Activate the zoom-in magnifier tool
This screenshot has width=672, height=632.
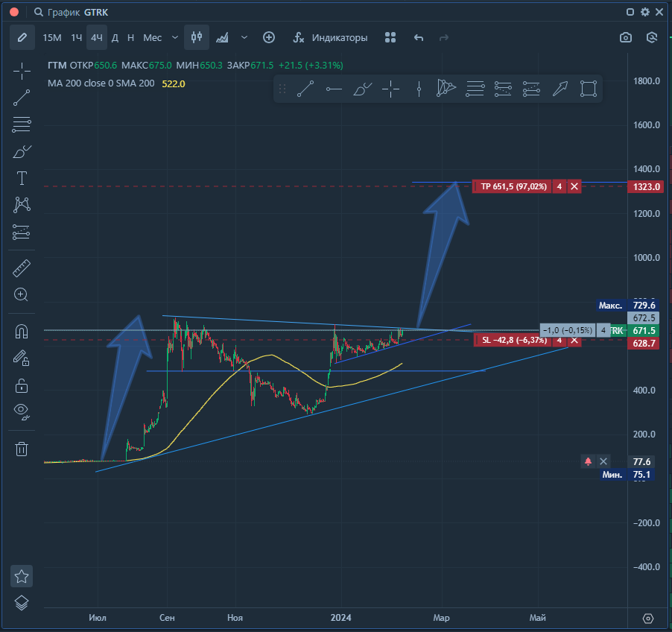click(x=22, y=295)
